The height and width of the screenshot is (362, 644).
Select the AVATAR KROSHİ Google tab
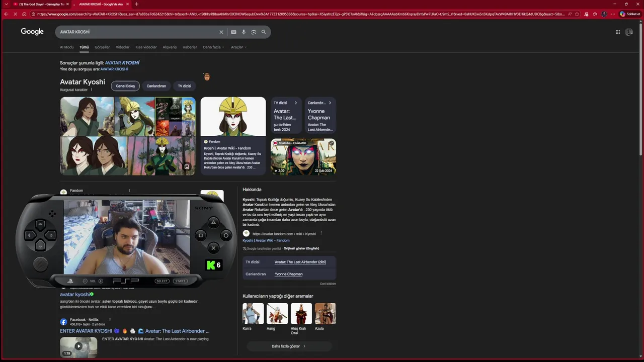click(101, 4)
